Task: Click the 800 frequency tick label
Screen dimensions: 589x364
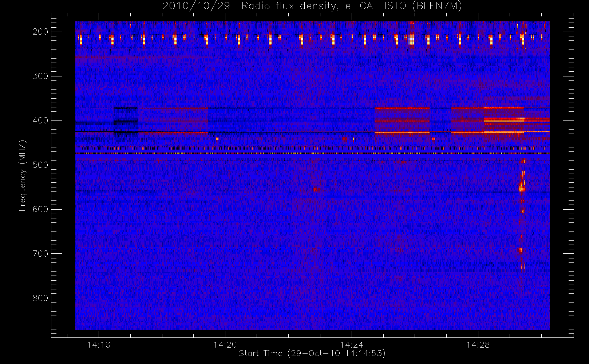Action: point(40,298)
